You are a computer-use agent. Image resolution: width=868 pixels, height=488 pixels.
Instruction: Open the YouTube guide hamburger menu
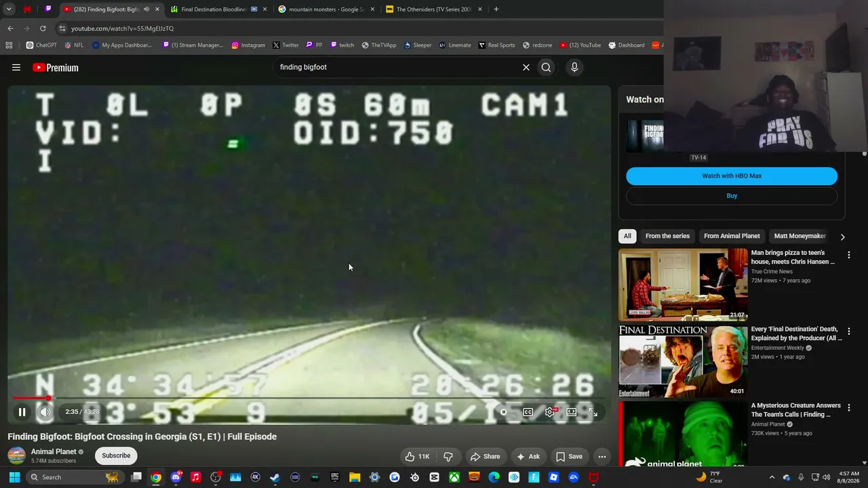click(16, 67)
